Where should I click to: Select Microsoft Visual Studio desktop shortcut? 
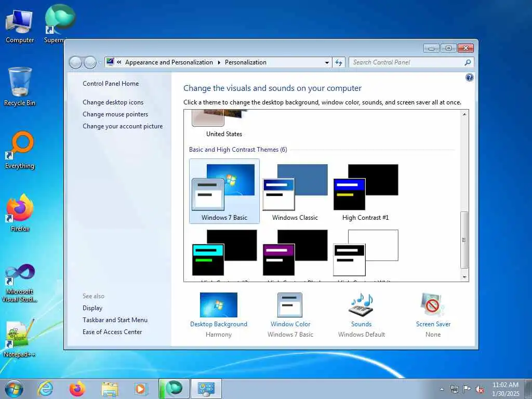point(20,283)
